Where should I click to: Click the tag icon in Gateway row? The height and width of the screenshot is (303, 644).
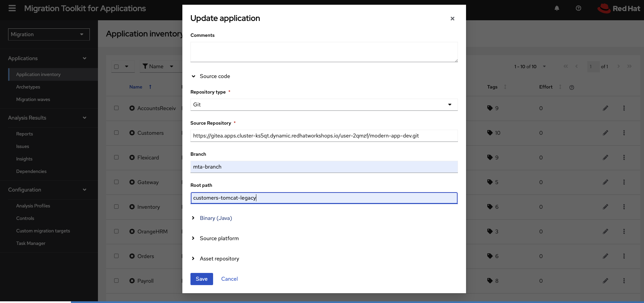point(490,182)
